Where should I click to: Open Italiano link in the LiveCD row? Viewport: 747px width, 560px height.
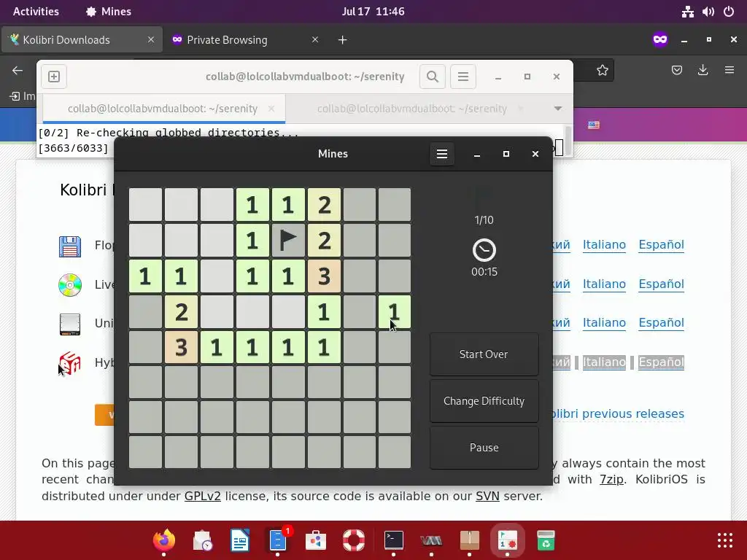(x=604, y=284)
